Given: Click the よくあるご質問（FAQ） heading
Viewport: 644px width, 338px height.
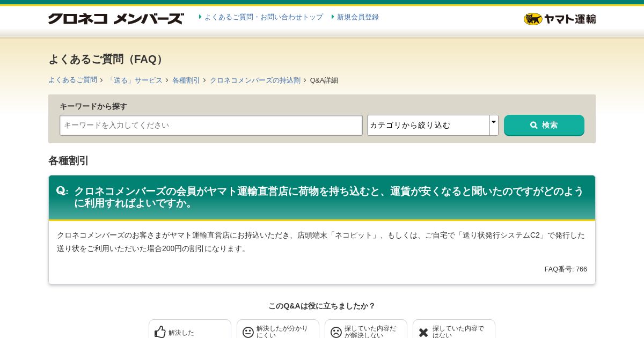Looking at the screenshot, I should point(107,59).
